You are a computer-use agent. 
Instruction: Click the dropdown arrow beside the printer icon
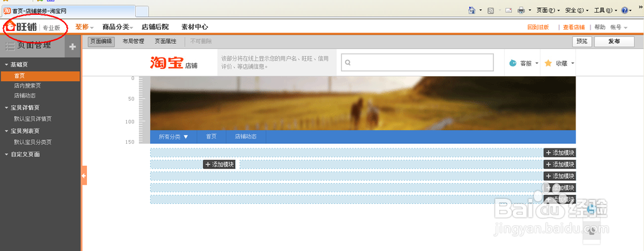(530, 10)
